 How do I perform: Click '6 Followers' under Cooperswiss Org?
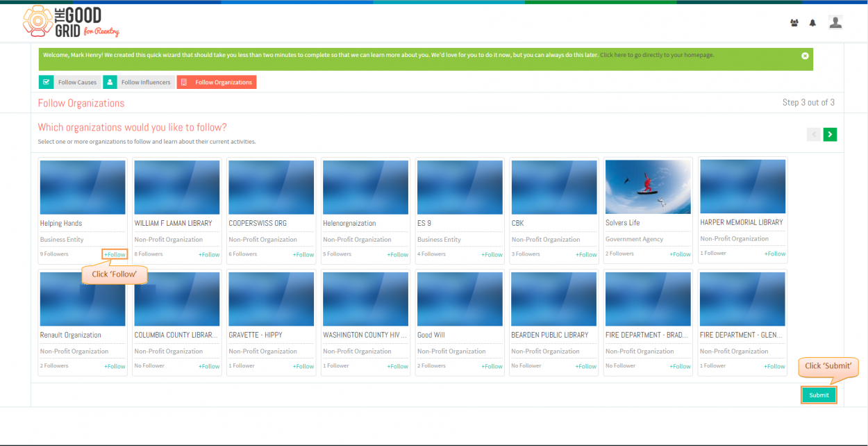pos(243,254)
